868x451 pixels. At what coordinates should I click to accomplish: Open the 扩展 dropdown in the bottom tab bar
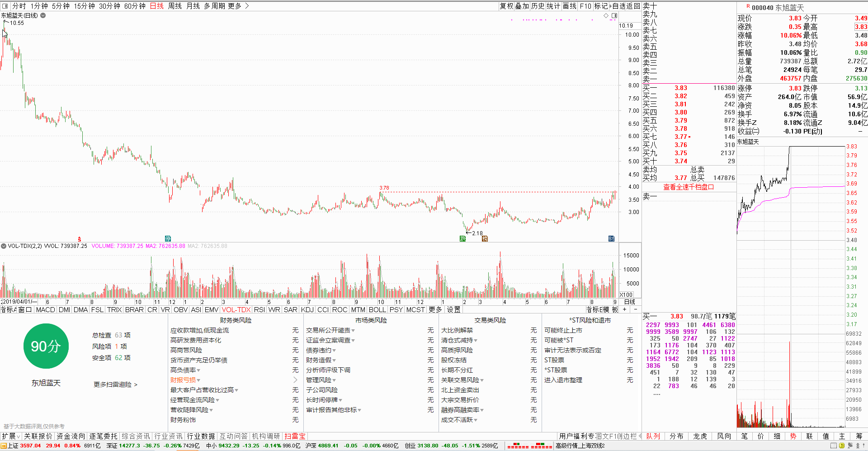click(x=11, y=436)
